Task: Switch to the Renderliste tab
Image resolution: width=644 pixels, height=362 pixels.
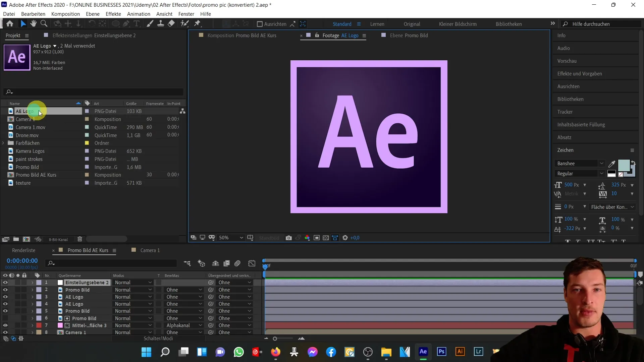Action: coord(23,250)
